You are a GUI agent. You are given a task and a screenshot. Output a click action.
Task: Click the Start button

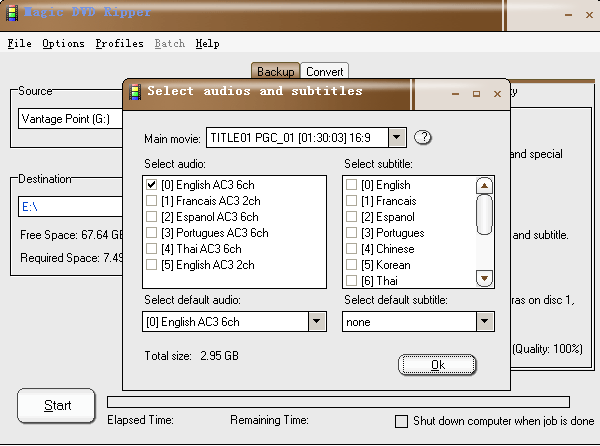(57, 406)
